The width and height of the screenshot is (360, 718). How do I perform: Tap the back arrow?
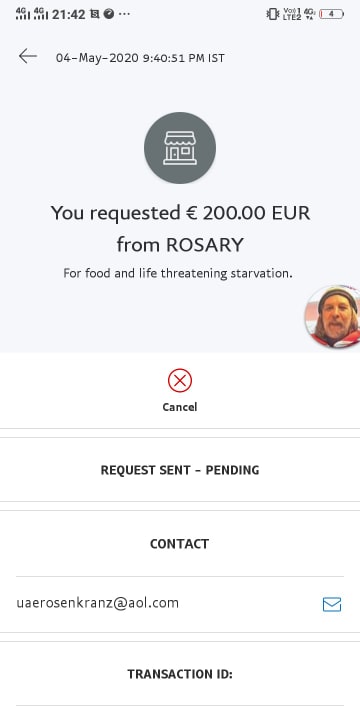click(27, 56)
